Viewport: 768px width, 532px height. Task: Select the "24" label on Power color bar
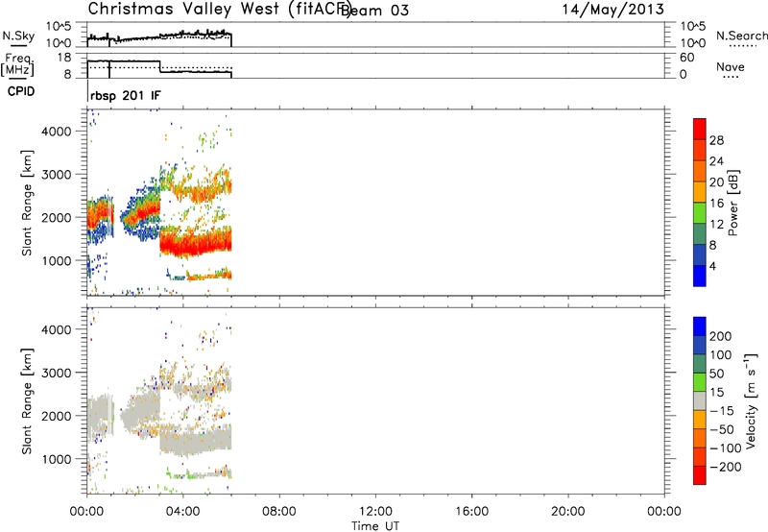(x=716, y=161)
